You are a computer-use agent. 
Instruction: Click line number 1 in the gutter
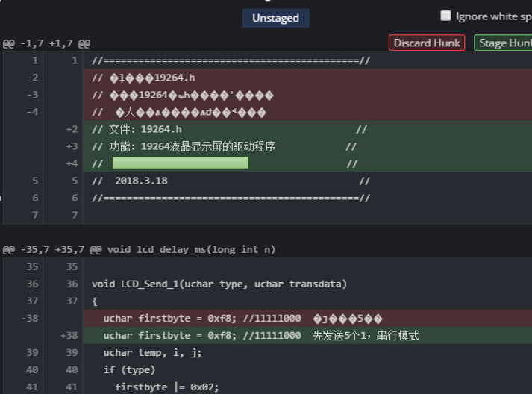34,60
